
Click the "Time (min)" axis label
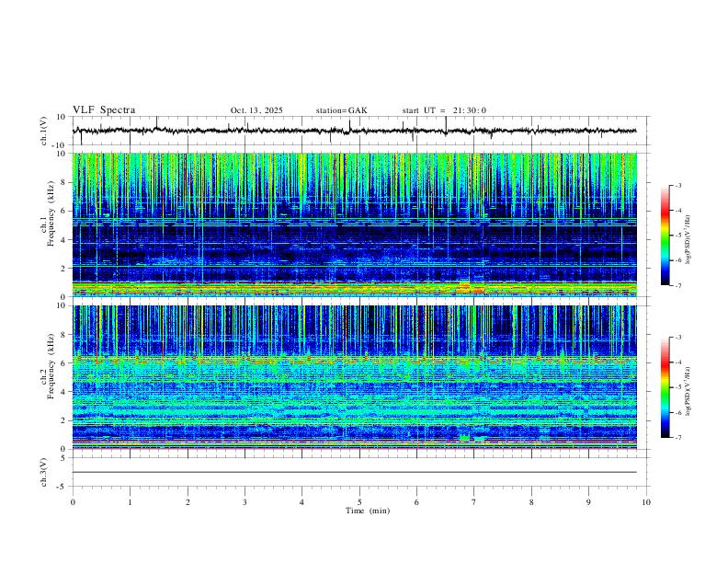[368, 511]
